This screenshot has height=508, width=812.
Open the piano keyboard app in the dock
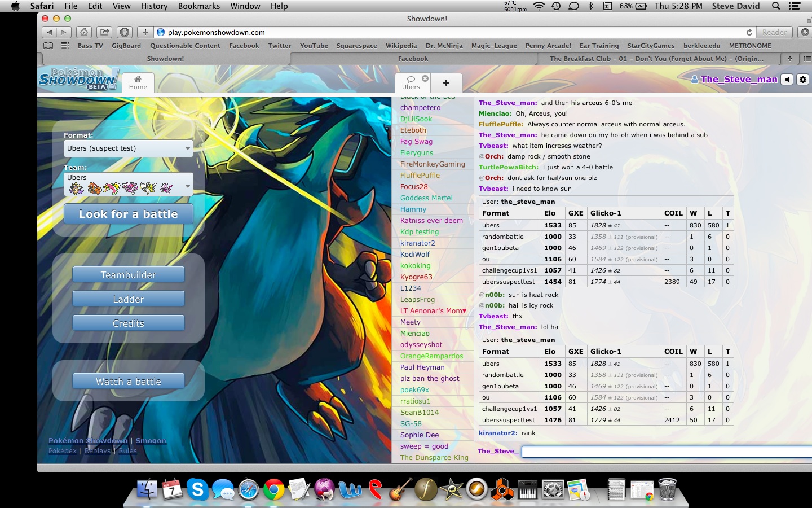tap(528, 489)
